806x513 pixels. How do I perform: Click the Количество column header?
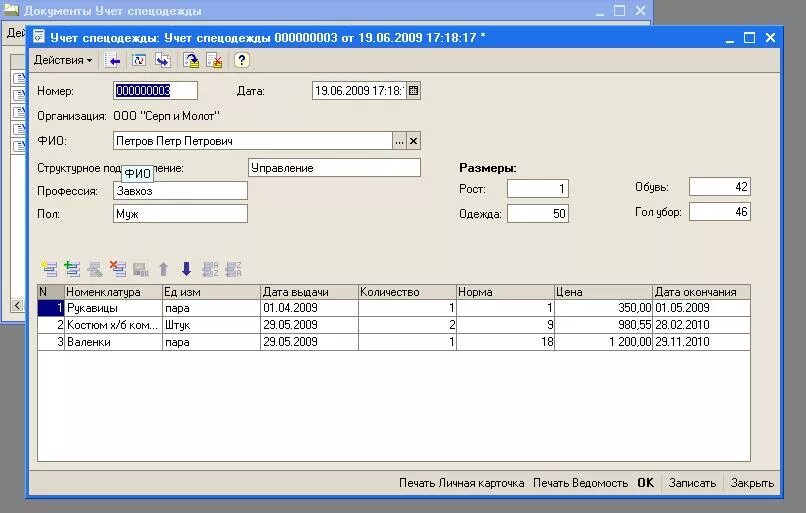pyautogui.click(x=407, y=292)
